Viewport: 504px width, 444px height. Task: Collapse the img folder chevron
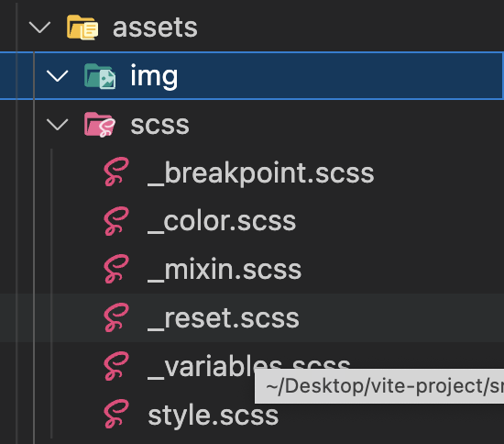pyautogui.click(x=57, y=76)
